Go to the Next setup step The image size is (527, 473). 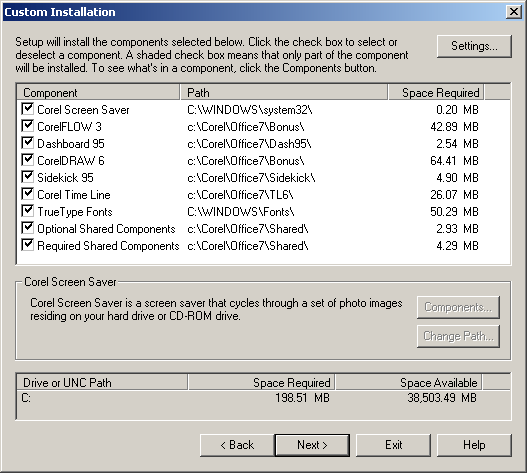tap(312, 445)
